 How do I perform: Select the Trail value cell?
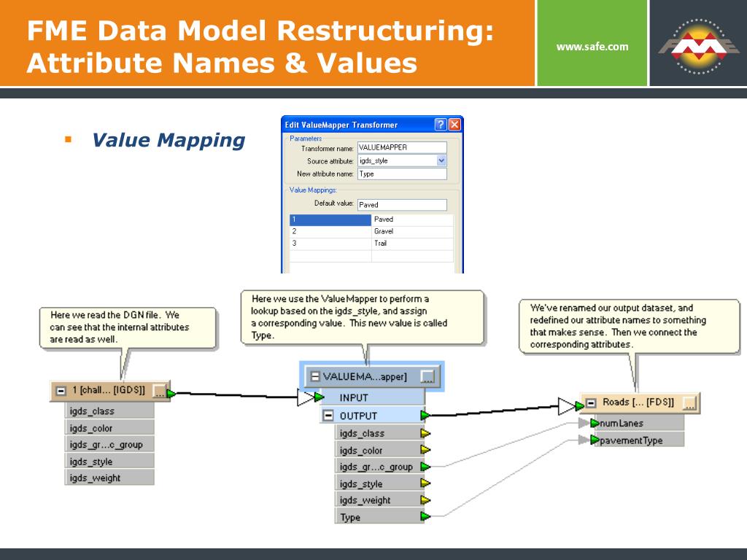[x=412, y=244]
